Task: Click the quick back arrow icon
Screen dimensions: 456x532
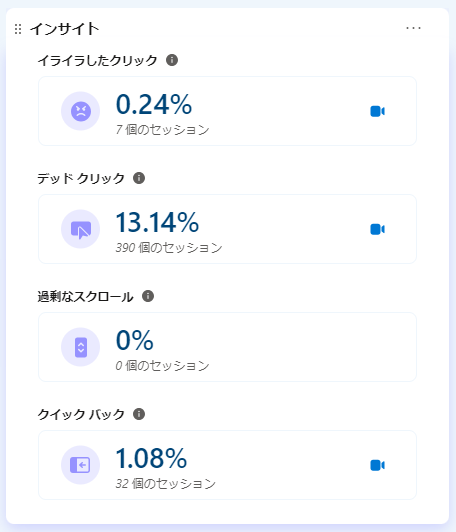Action: tap(80, 465)
